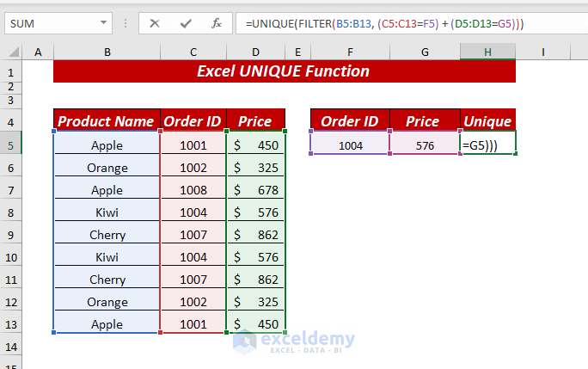588x369 pixels.
Task: Select column I header
Action: click(543, 52)
